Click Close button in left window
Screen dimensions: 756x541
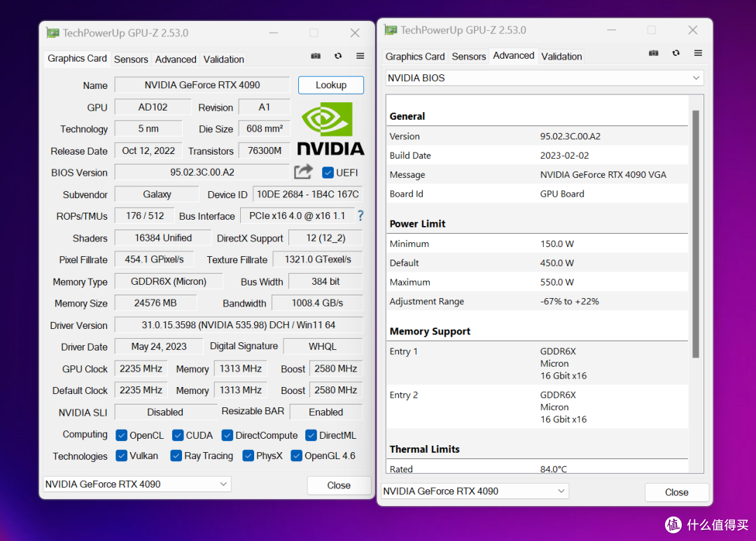[x=339, y=485]
